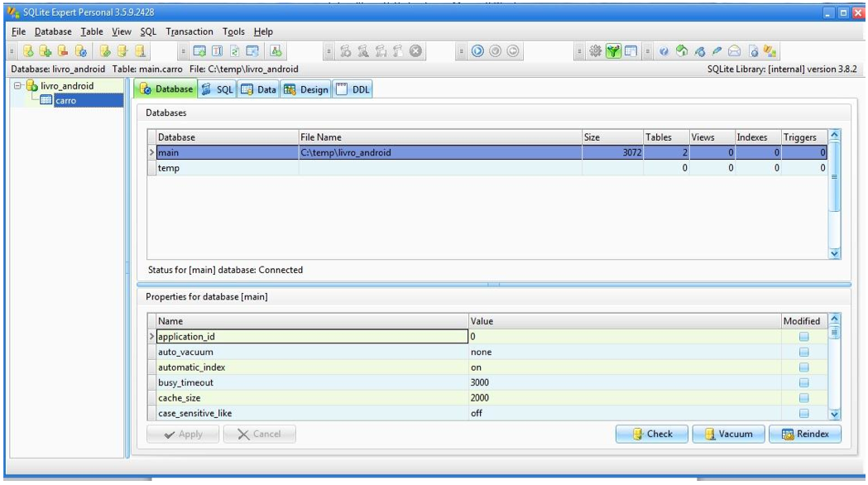Image resolution: width=868 pixels, height=485 pixels.
Task: Click the database icon with red minus
Action: coord(63,51)
